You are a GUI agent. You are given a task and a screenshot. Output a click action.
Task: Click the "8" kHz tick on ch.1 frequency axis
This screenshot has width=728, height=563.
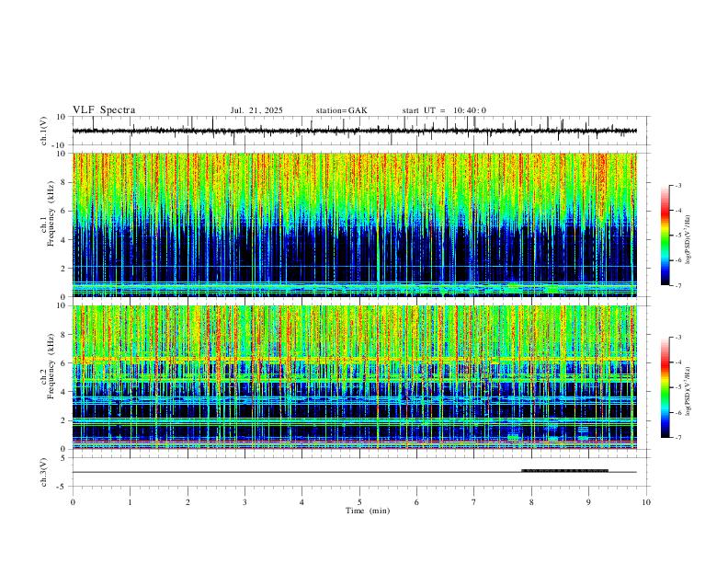click(63, 182)
